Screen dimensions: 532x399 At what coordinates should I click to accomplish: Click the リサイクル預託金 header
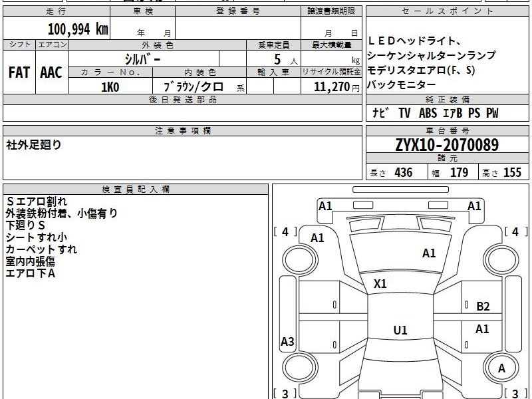(x=331, y=72)
